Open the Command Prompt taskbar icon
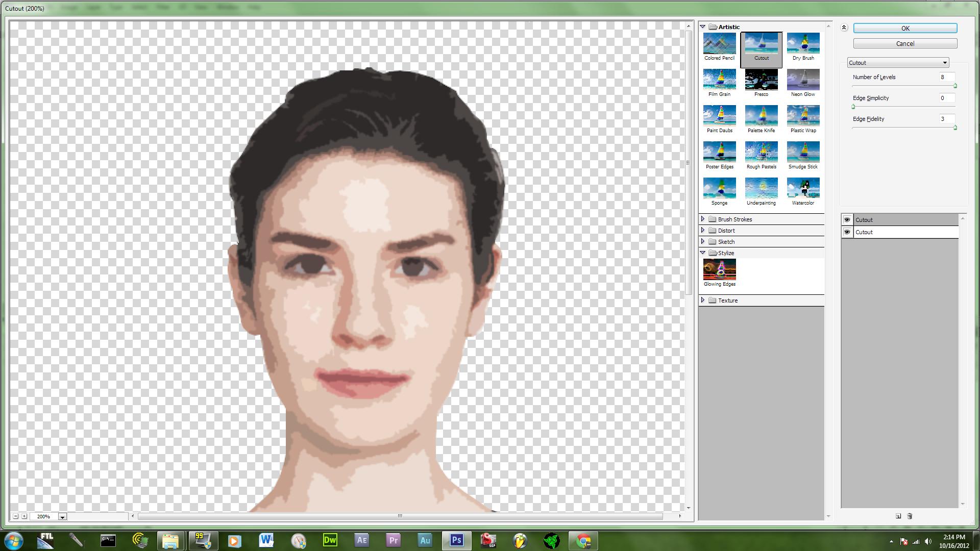 click(108, 540)
